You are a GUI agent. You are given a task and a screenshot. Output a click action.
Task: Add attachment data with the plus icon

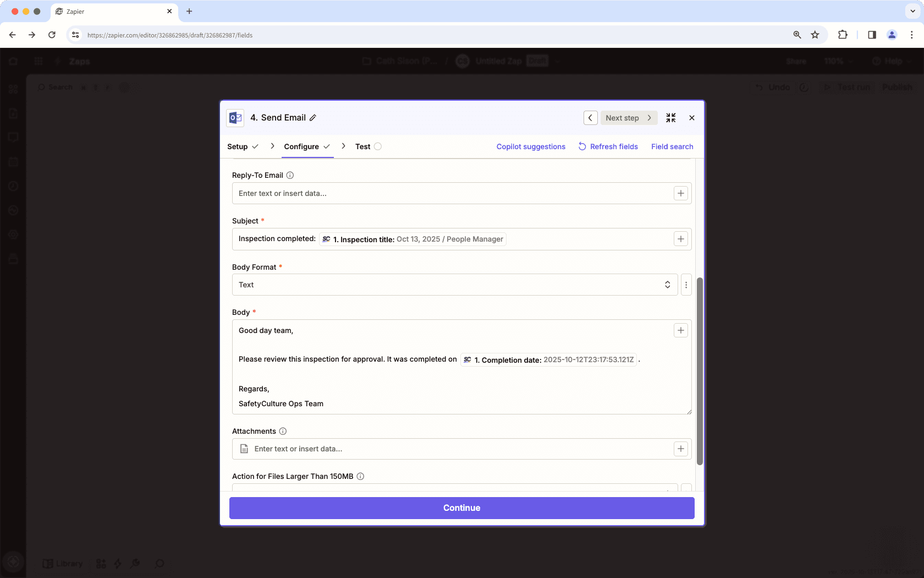coord(680,449)
